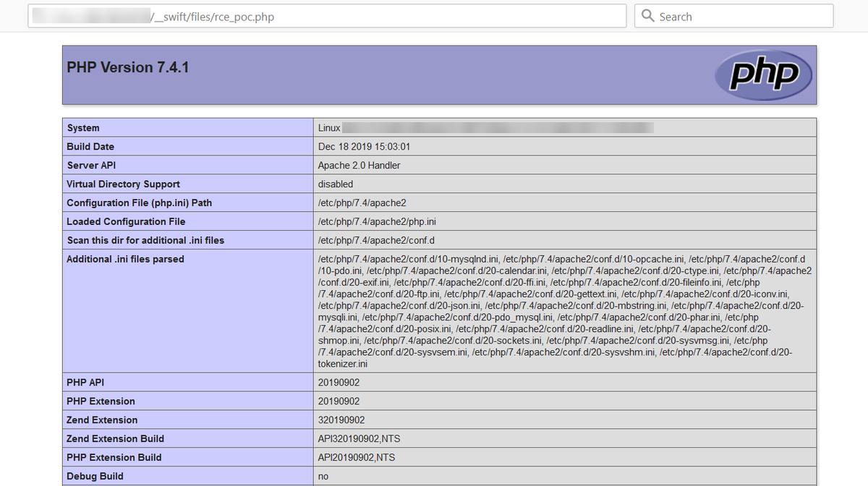Select /etc/php/7.4/apache2/php.ini value
Screen dimensions: 868x486
pyautogui.click(x=377, y=222)
